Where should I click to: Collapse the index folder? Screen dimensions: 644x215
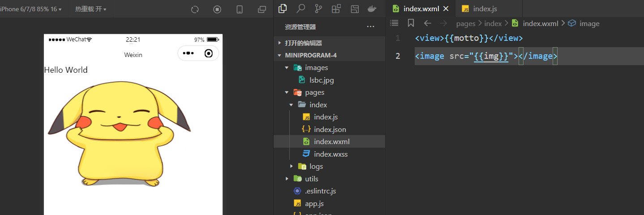(329, 105)
